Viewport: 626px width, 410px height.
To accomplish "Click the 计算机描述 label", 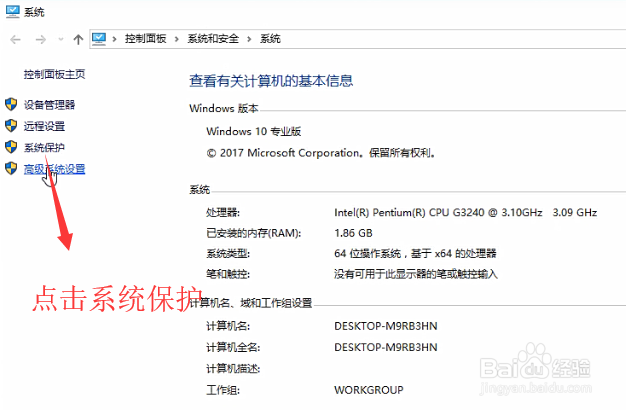I will tap(233, 368).
